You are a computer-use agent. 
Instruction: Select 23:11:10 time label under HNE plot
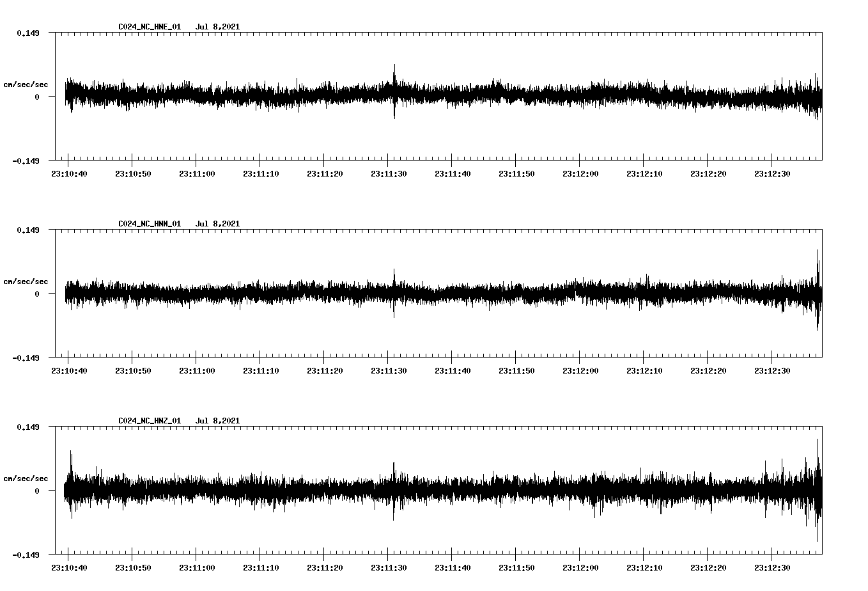[x=261, y=174]
